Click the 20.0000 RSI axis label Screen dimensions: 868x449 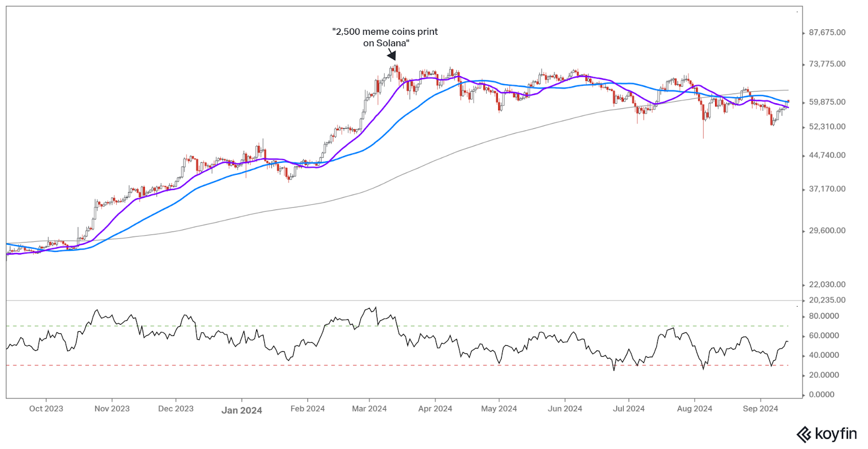pyautogui.click(x=824, y=375)
